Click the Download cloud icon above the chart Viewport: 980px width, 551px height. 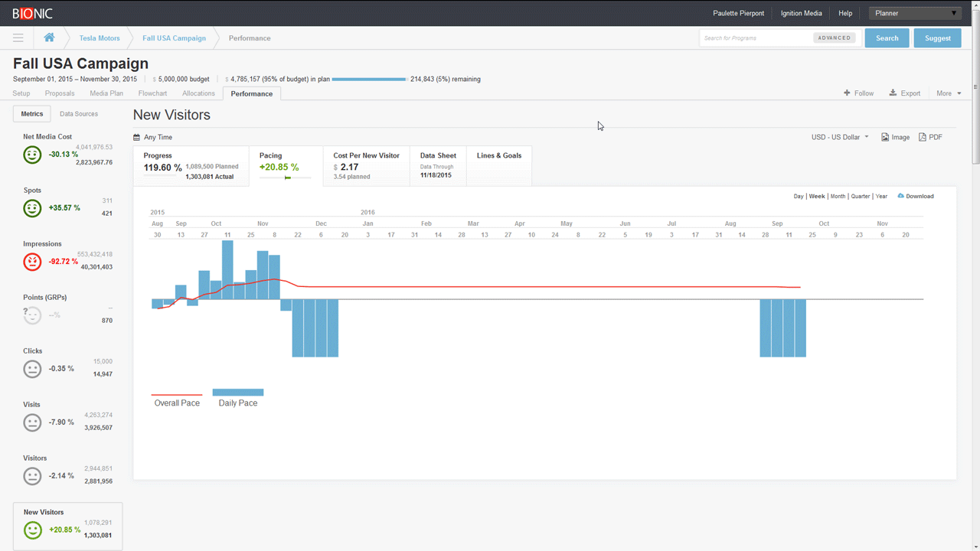coord(901,196)
